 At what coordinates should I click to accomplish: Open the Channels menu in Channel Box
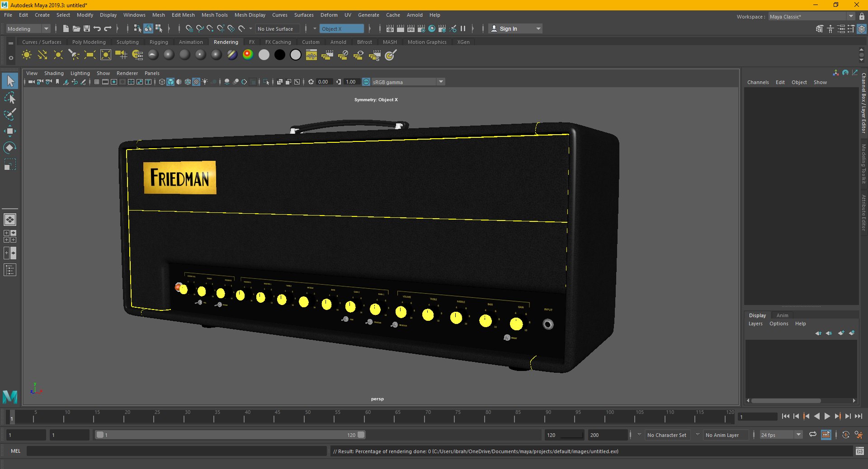pyautogui.click(x=758, y=82)
